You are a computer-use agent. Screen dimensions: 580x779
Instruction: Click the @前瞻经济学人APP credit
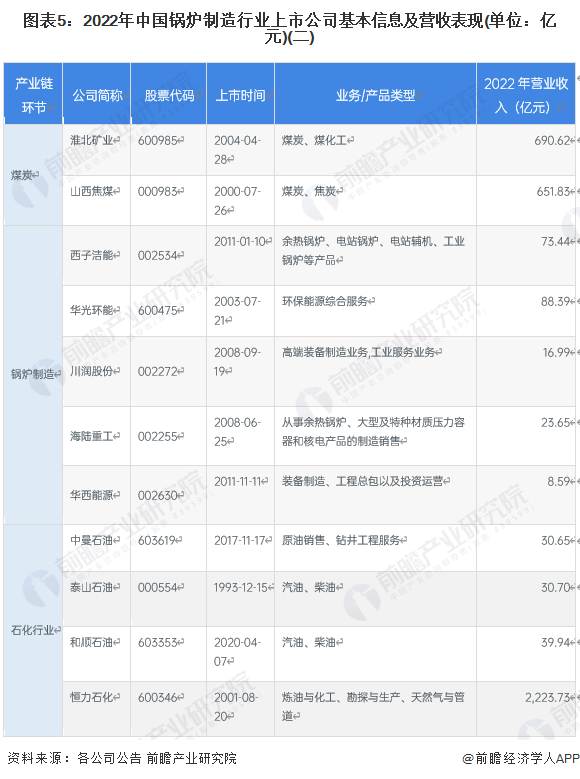click(521, 759)
